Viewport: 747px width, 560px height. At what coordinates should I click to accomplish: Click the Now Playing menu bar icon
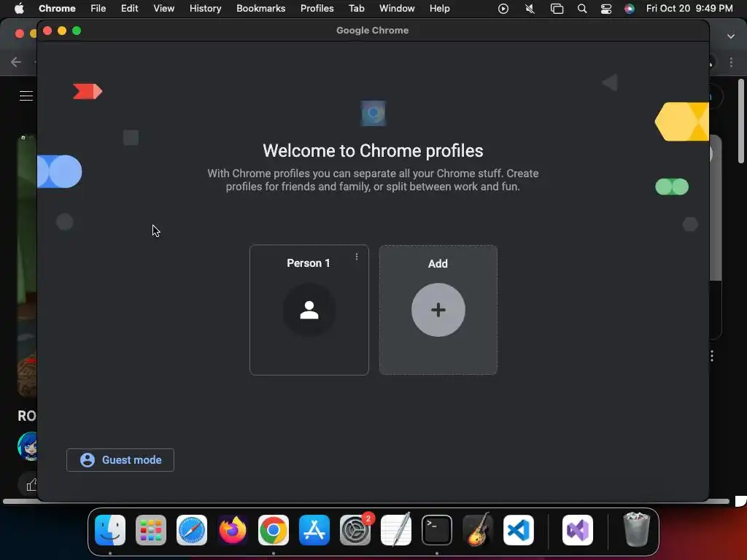tap(503, 9)
